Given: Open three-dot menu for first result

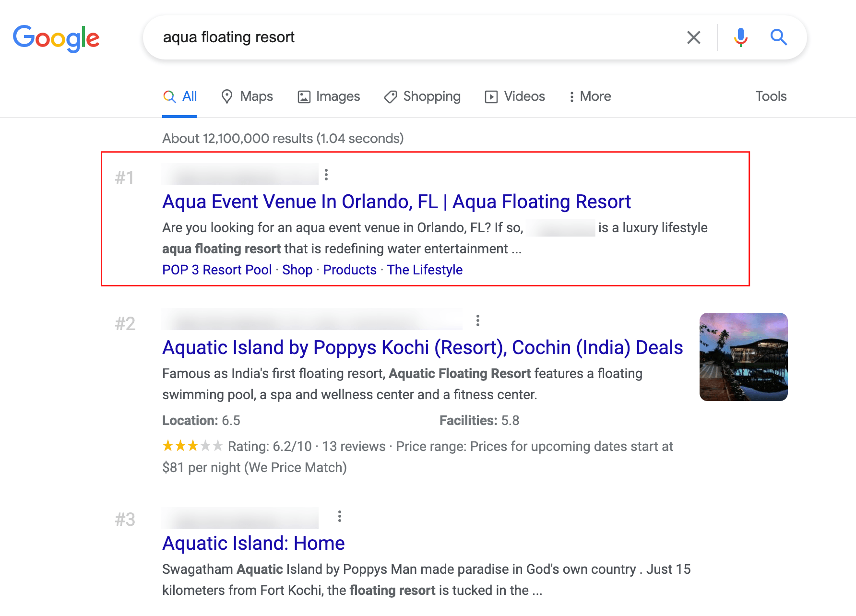Looking at the screenshot, I should (326, 175).
